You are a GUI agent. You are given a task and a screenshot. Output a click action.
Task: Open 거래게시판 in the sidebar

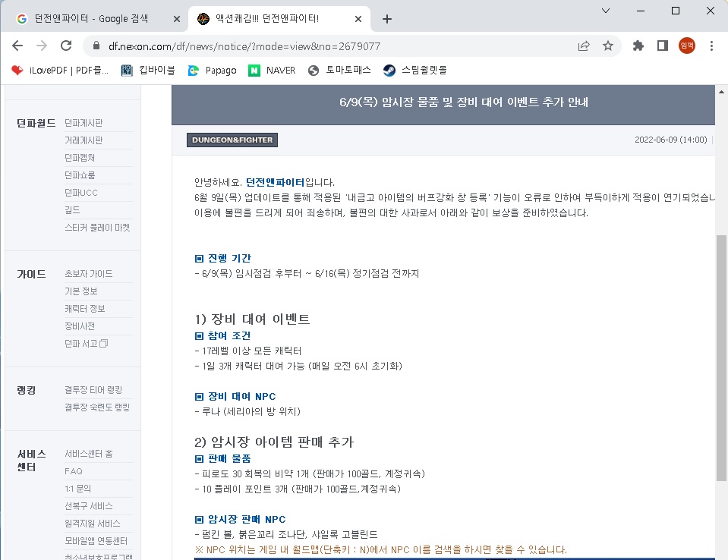[84, 140]
